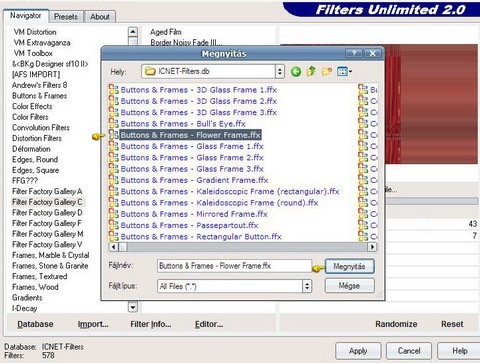Select Filter Factory Gallery C
The height and width of the screenshot is (363, 480).
pos(47,202)
